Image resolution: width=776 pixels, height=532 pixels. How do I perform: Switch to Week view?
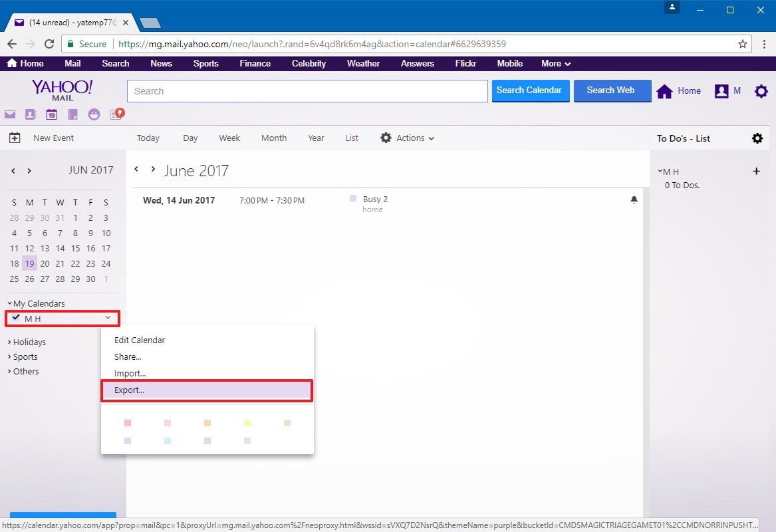tap(229, 138)
